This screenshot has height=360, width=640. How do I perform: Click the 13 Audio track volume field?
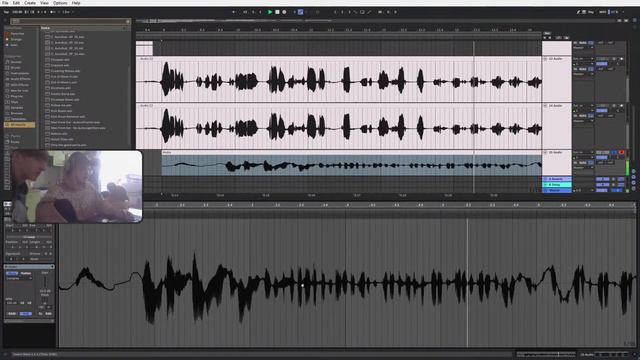pyautogui.click(x=602, y=64)
